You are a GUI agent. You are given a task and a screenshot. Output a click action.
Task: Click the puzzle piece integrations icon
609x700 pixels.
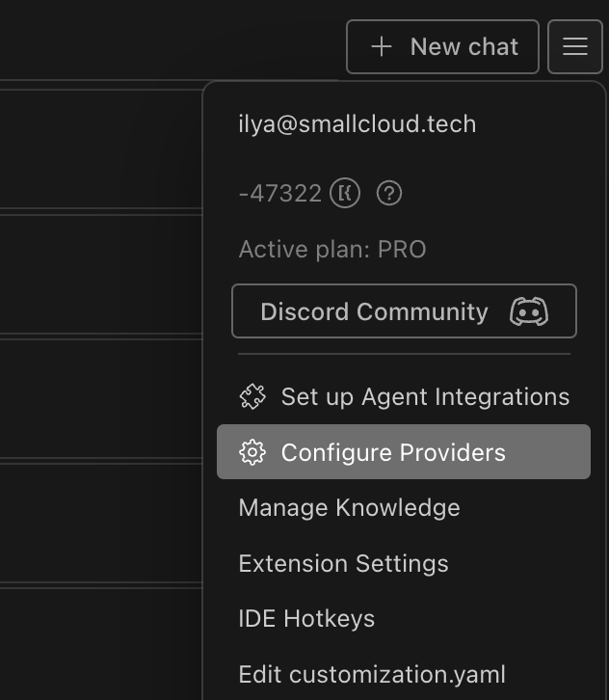click(252, 396)
